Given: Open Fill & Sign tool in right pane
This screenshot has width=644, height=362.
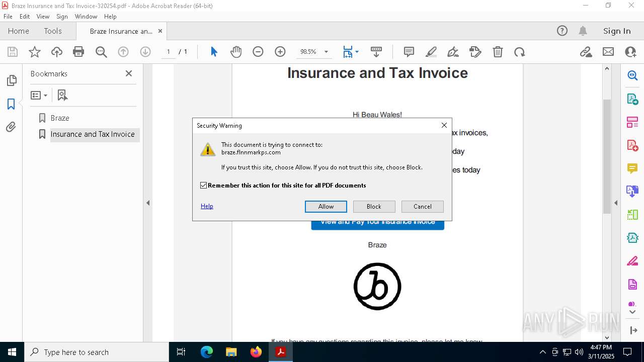Looking at the screenshot, I should [x=632, y=261].
